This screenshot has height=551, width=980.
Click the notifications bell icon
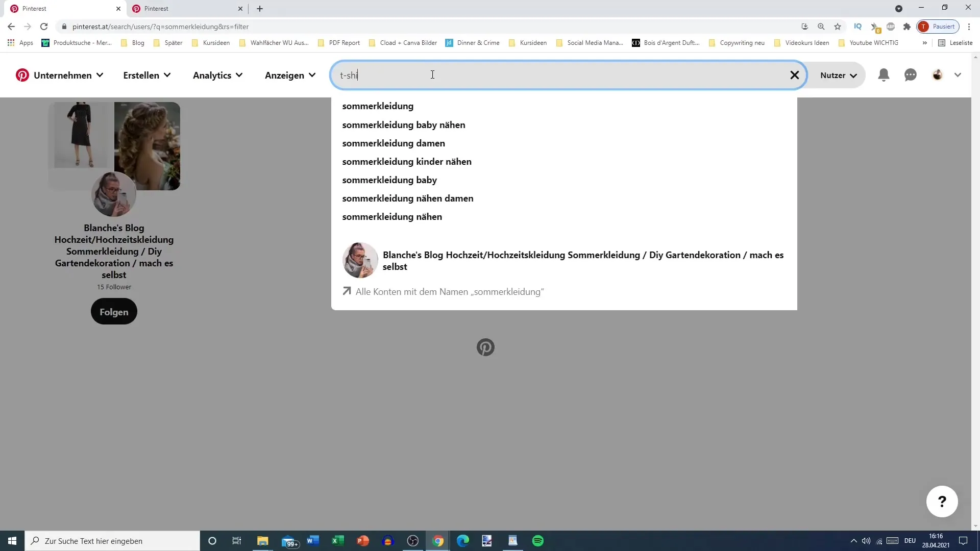pyautogui.click(x=884, y=74)
